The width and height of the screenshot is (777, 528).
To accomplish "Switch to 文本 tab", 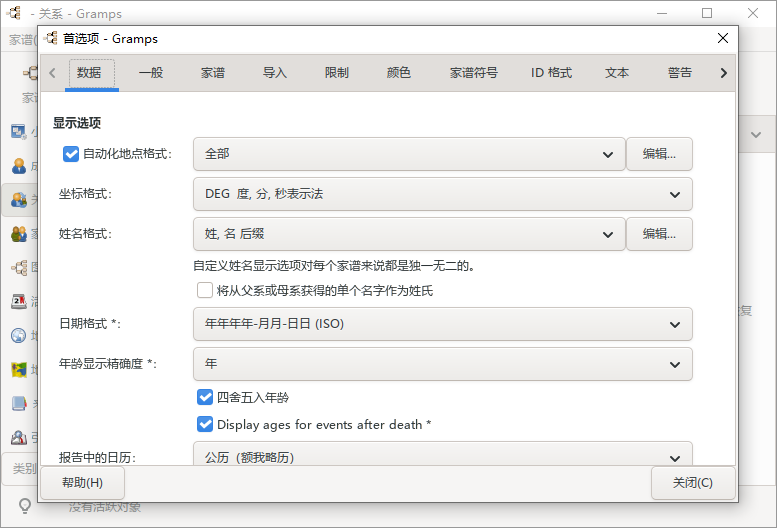I will tap(617, 73).
